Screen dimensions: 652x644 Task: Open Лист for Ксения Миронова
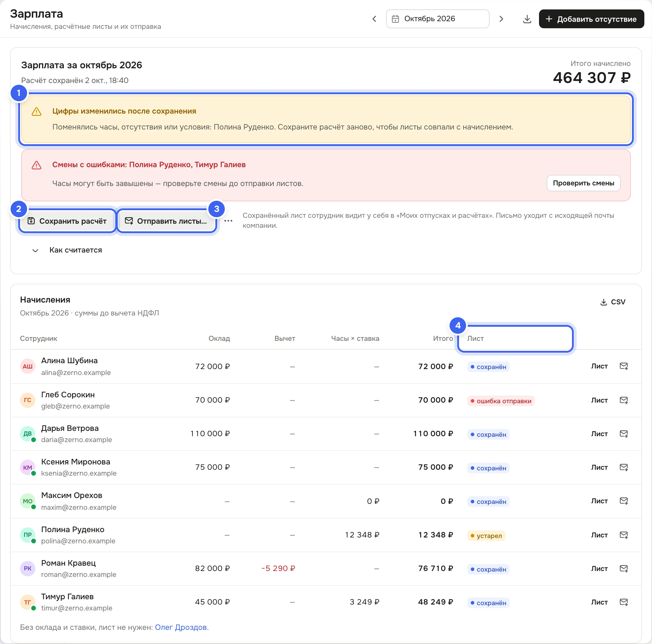point(599,467)
